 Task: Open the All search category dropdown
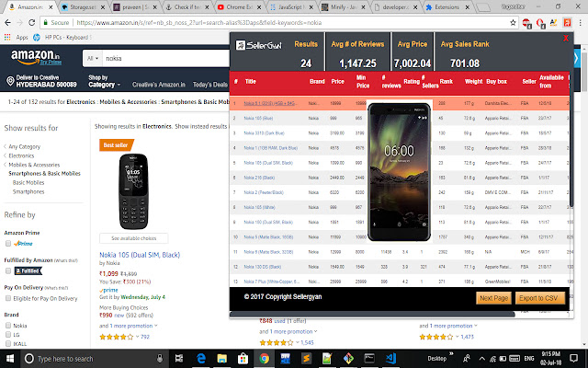[x=92, y=58]
